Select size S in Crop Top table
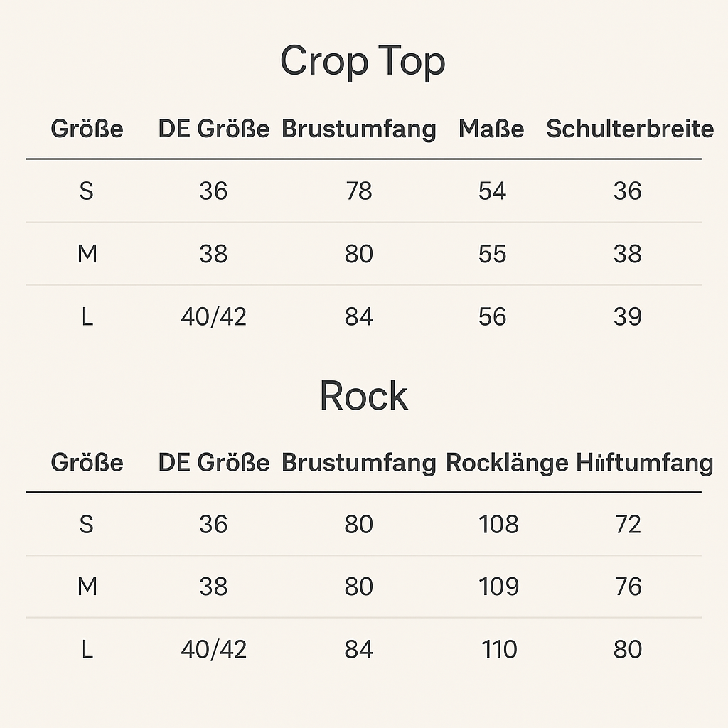Screen dimensions: 728x728 (87, 191)
